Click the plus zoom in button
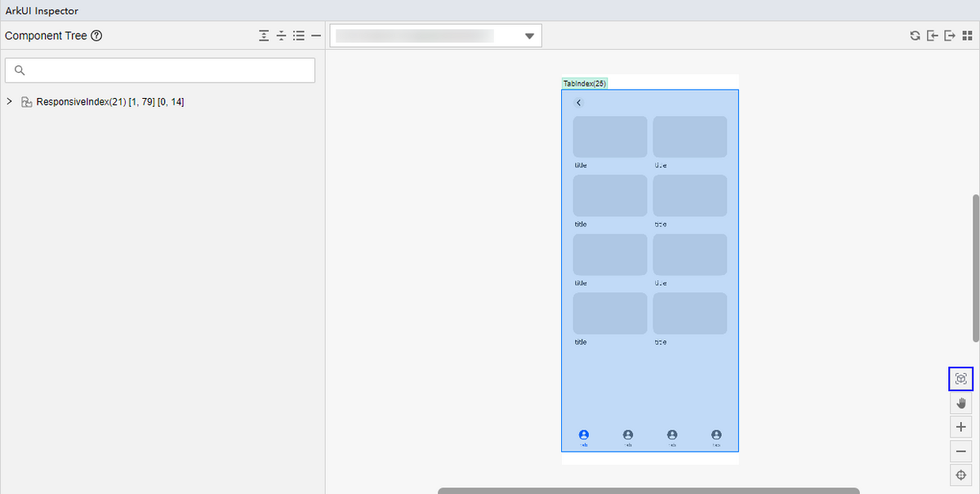The width and height of the screenshot is (980, 494). 960,427
